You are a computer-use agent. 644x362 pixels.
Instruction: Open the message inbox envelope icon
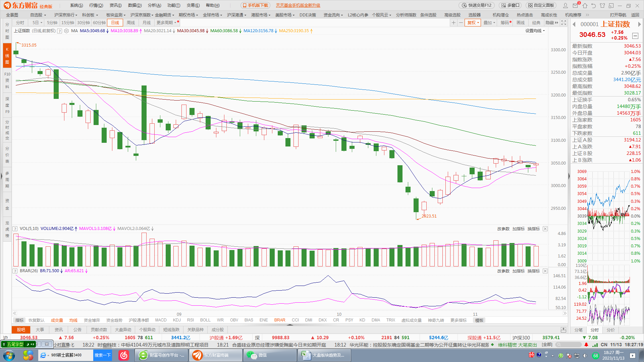(x=576, y=5)
